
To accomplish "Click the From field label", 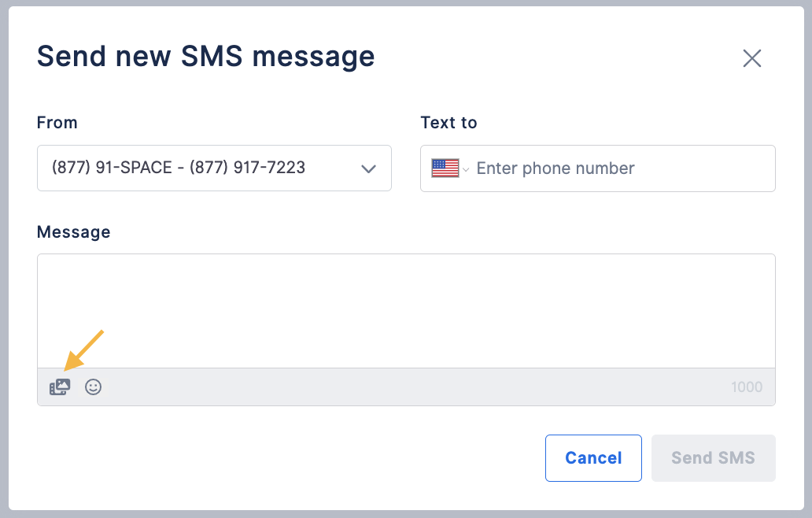I will click(57, 123).
